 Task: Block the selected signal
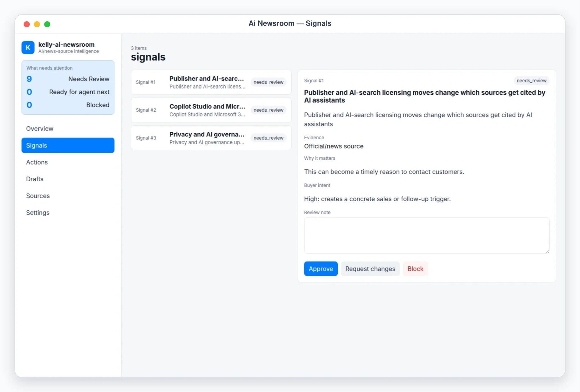click(x=415, y=269)
